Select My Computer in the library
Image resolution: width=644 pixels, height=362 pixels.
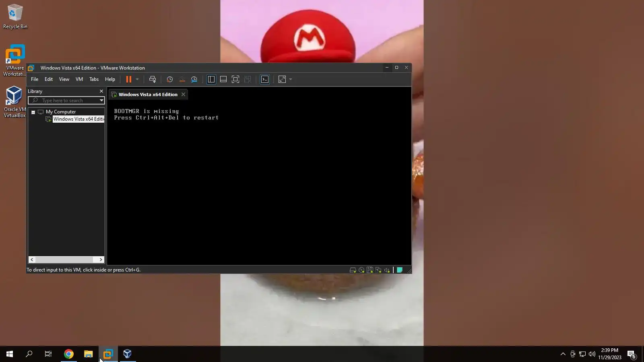(61, 112)
